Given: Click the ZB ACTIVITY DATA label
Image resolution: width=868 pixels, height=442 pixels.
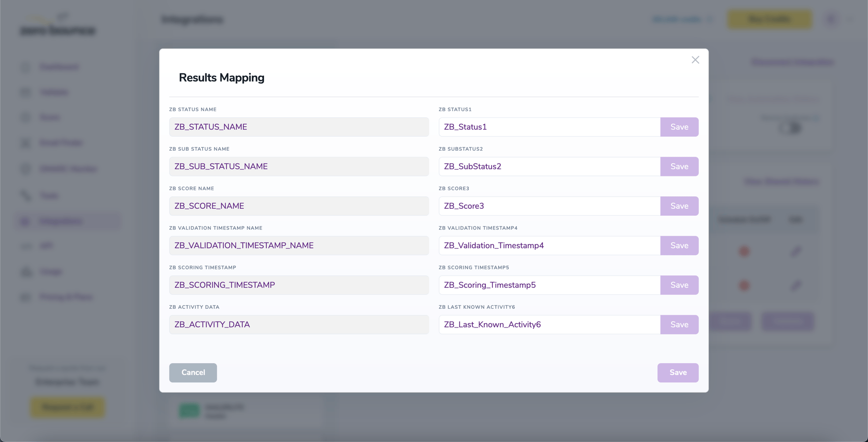Looking at the screenshot, I should tap(194, 307).
